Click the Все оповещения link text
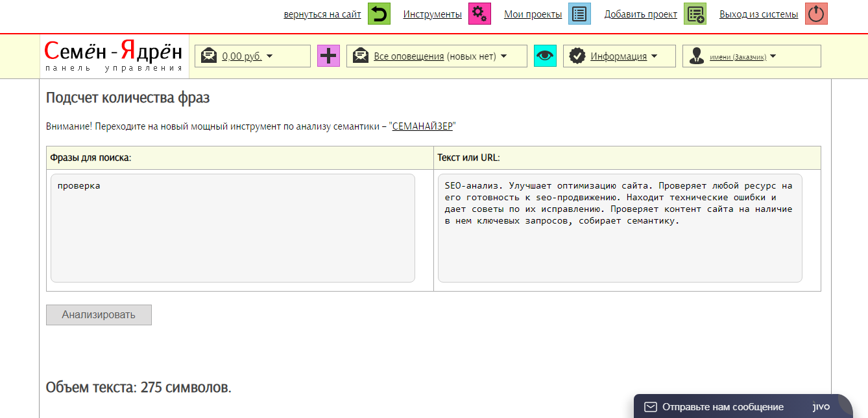868x418 pixels. pos(409,56)
